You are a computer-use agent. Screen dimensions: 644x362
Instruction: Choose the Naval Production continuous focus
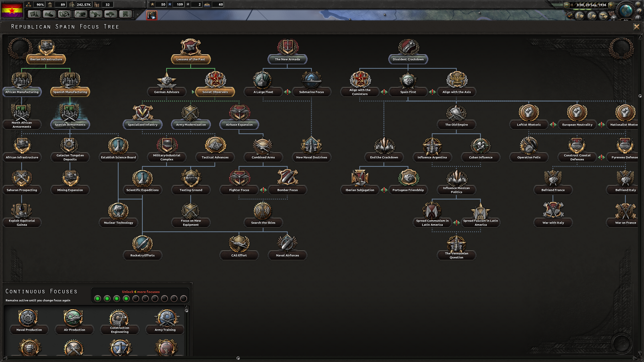[x=29, y=322]
